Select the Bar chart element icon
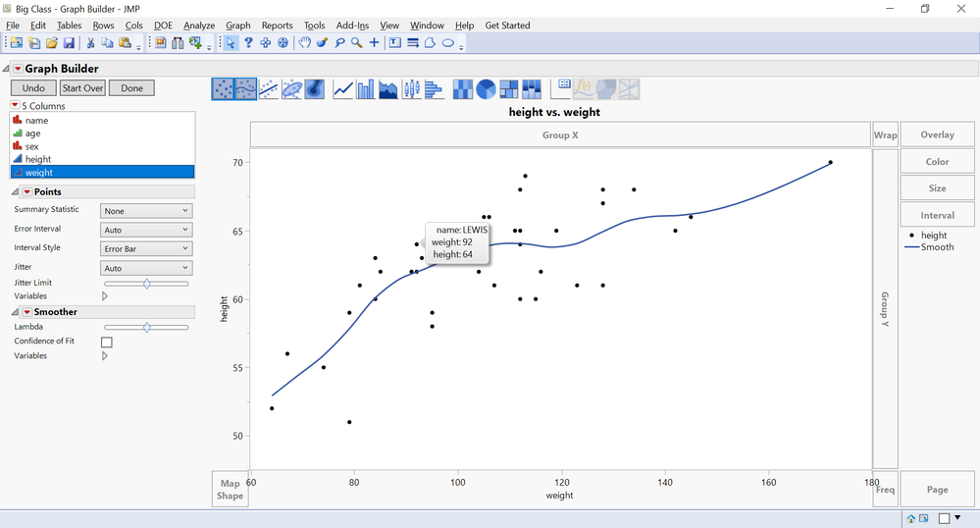The height and width of the screenshot is (528, 980). click(366, 89)
